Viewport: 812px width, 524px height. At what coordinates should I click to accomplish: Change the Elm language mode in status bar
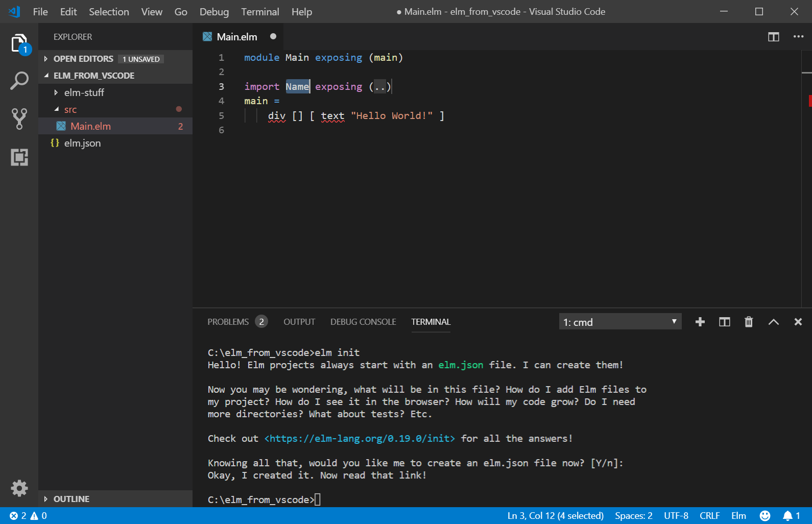click(738, 516)
